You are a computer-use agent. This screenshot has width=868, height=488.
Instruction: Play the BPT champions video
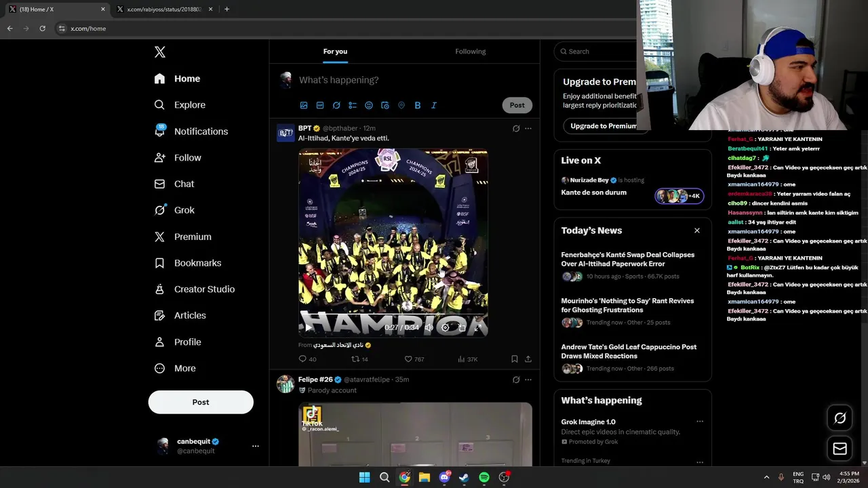[x=308, y=327]
